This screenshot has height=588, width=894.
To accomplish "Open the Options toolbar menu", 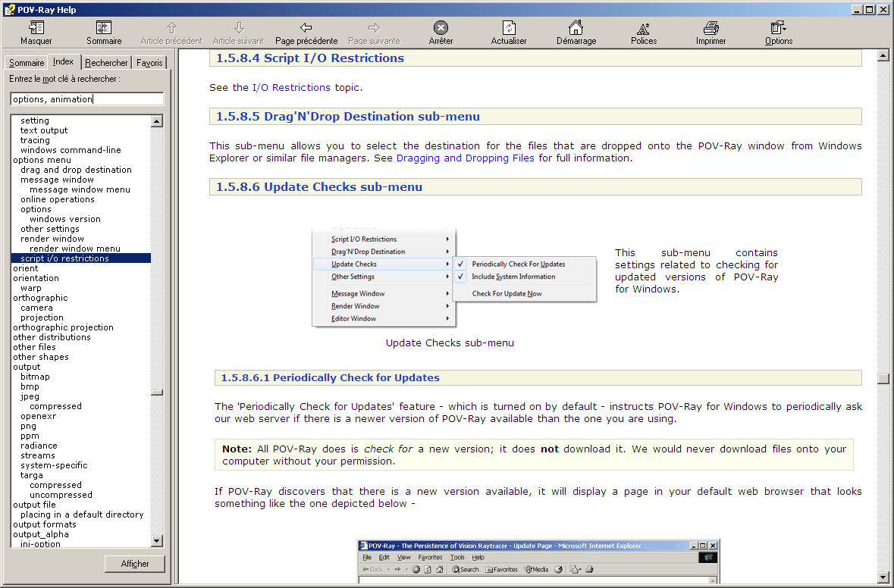I will point(778,29).
